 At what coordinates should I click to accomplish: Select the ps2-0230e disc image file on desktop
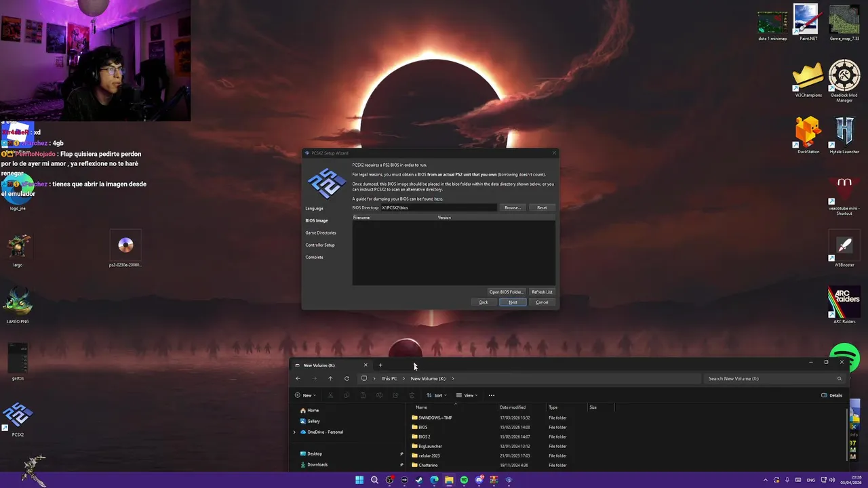[x=125, y=249]
